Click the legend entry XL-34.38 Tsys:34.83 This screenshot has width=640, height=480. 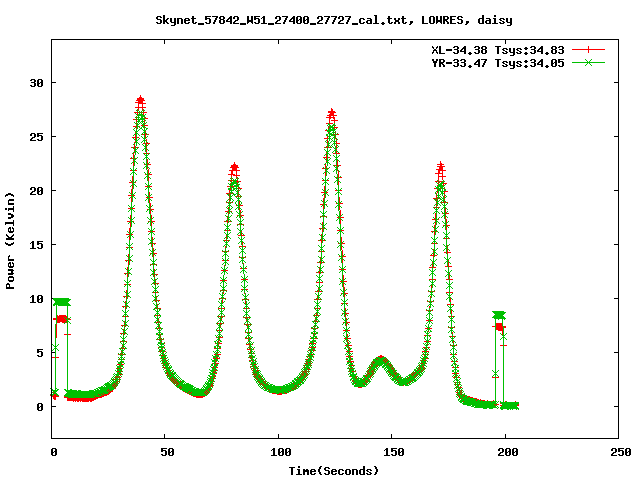498,50
